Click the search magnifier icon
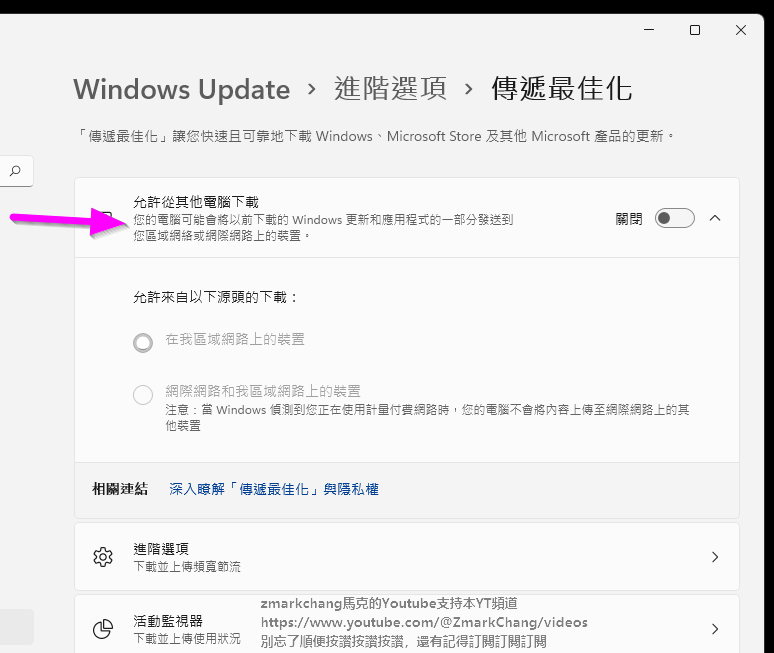 (x=15, y=171)
